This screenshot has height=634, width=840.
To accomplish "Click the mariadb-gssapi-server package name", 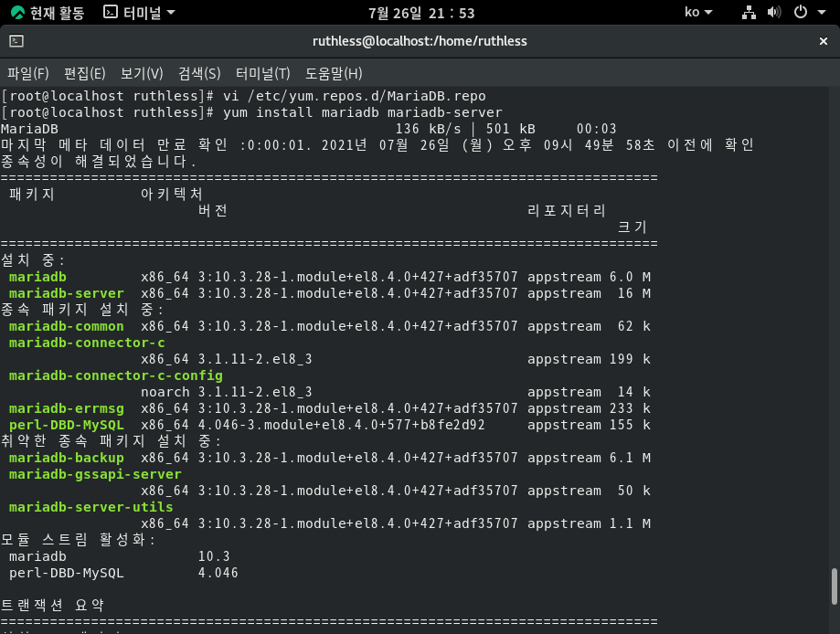I will point(95,474).
